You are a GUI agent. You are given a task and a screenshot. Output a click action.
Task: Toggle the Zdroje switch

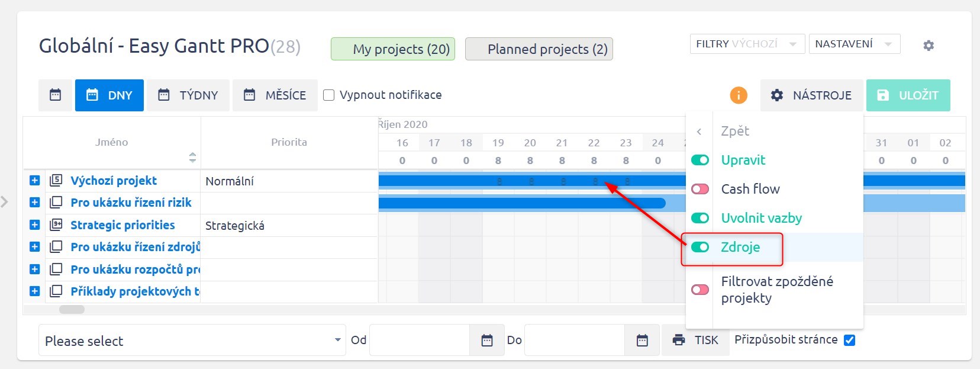click(700, 247)
